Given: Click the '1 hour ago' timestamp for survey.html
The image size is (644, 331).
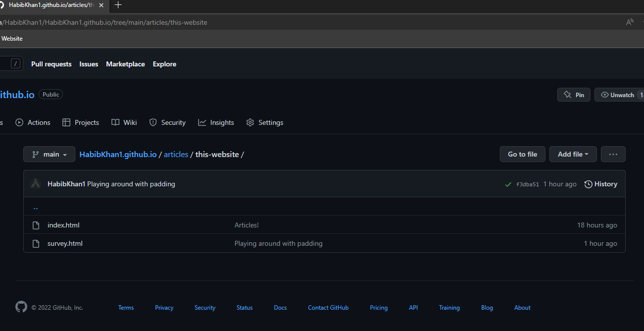Looking at the screenshot, I should [x=600, y=243].
